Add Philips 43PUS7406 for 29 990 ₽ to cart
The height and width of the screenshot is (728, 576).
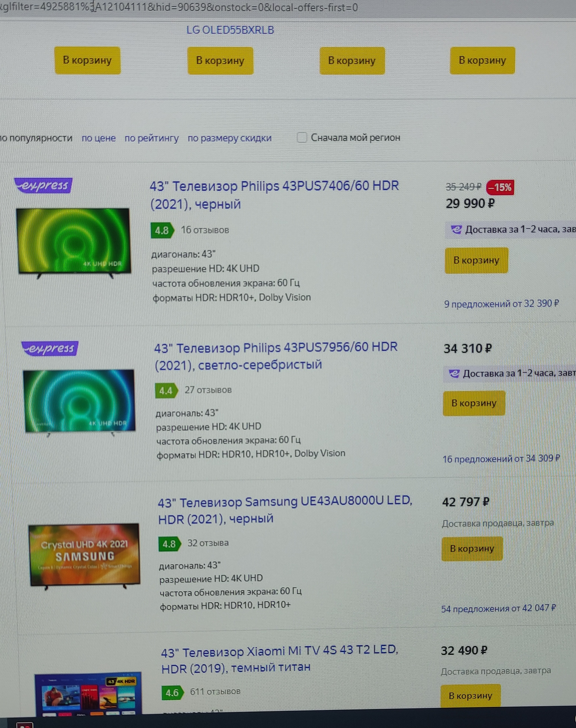coord(476,260)
